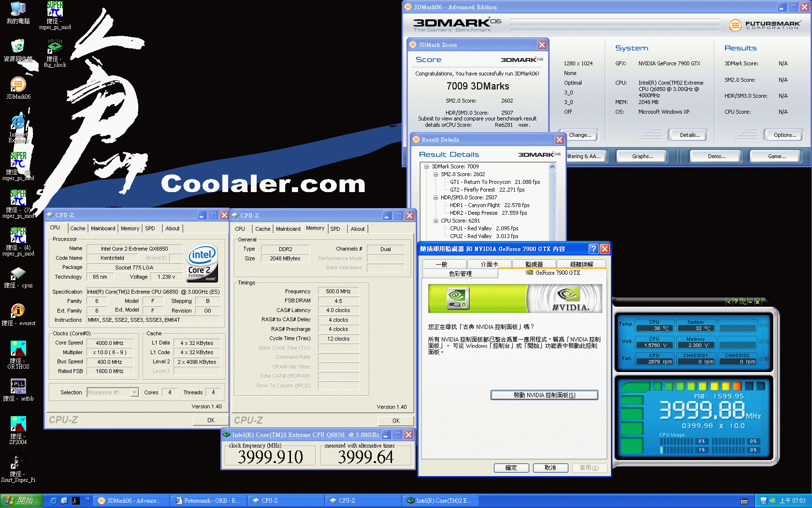Click the Demo... button in 3DMark06
812x508 pixels.
point(715,156)
